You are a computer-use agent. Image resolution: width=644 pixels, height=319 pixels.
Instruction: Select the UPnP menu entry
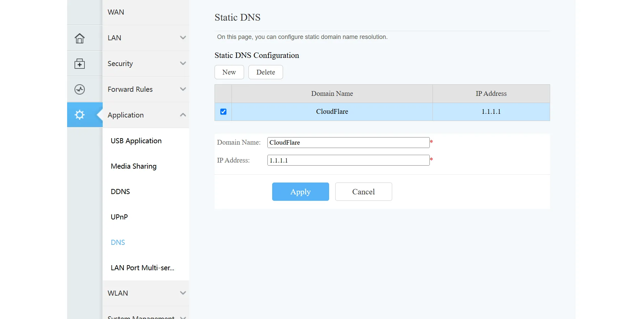pos(119,217)
